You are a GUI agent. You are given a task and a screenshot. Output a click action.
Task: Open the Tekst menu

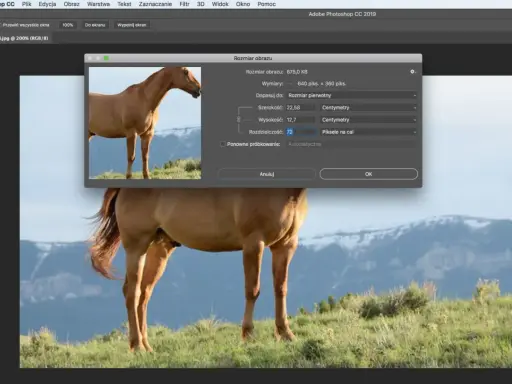coord(124,4)
